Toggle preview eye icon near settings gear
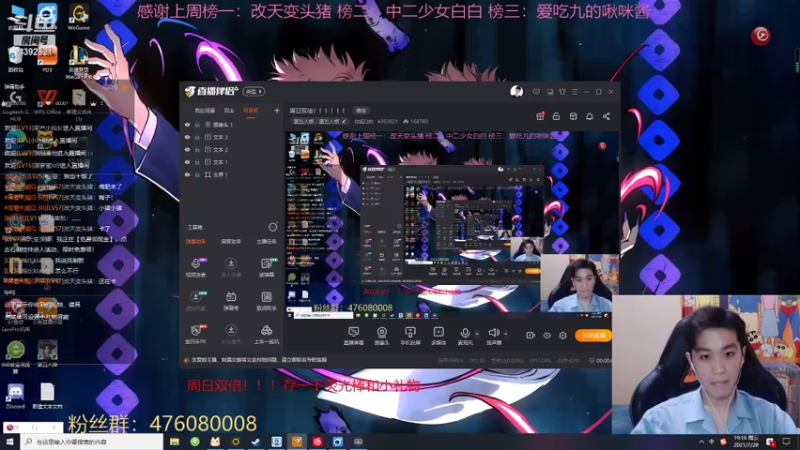This screenshot has width=800, height=450. click(546, 335)
